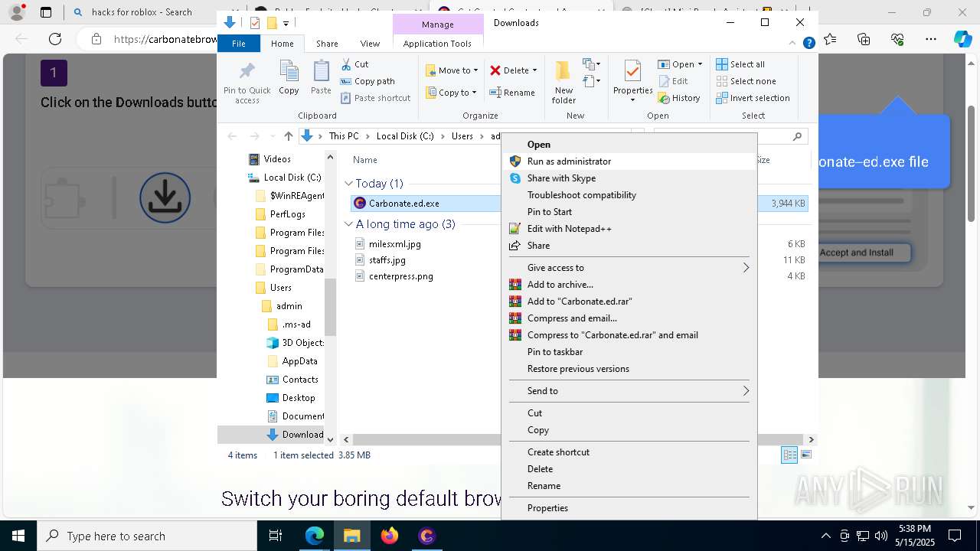Click Select all in the ribbon

[x=740, y=64]
